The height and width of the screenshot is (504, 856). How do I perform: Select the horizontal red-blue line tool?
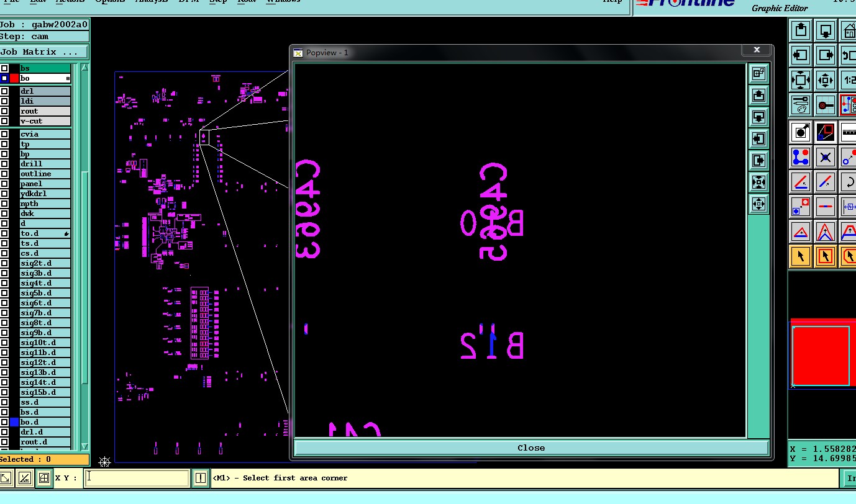coord(826,207)
